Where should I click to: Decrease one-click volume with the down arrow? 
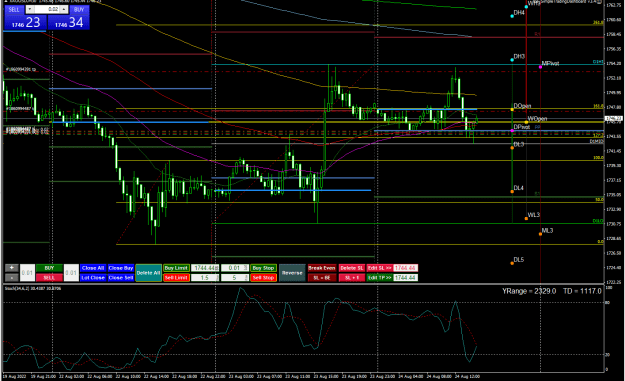(x=29, y=9)
